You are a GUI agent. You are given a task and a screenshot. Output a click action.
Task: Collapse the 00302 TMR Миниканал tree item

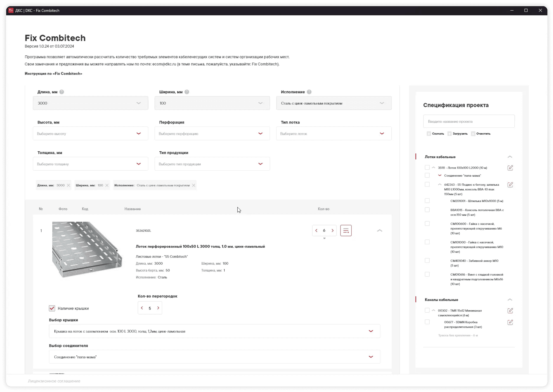point(433,310)
